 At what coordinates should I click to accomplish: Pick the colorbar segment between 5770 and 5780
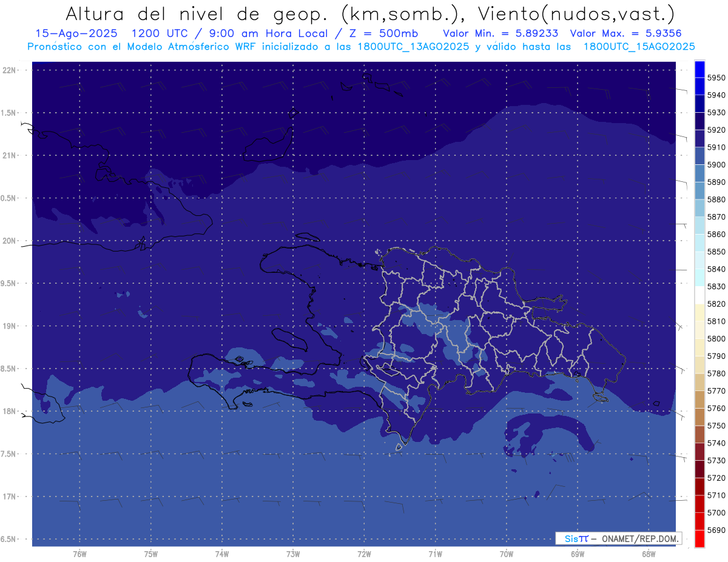pyautogui.click(x=699, y=382)
